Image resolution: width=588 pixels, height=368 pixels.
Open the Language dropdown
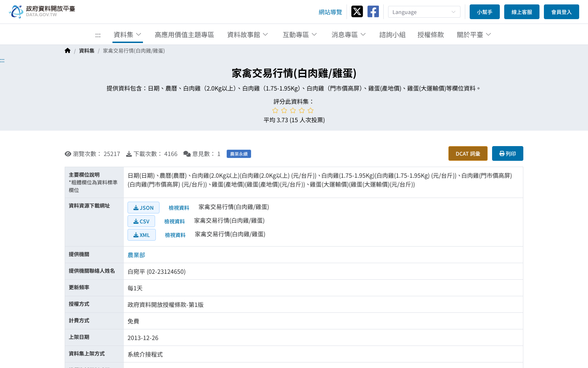click(424, 12)
